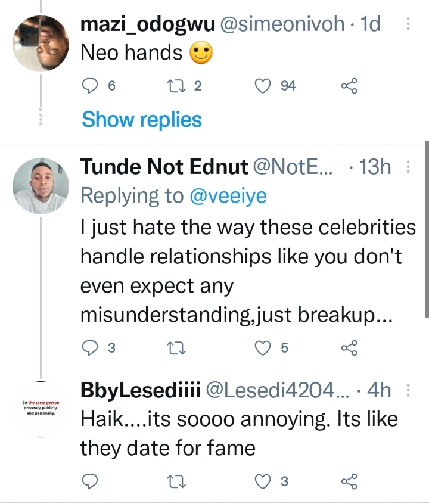The height and width of the screenshot is (504, 429).
Task: Show replies under mazi_odogwu's tweet
Action: 142,120
